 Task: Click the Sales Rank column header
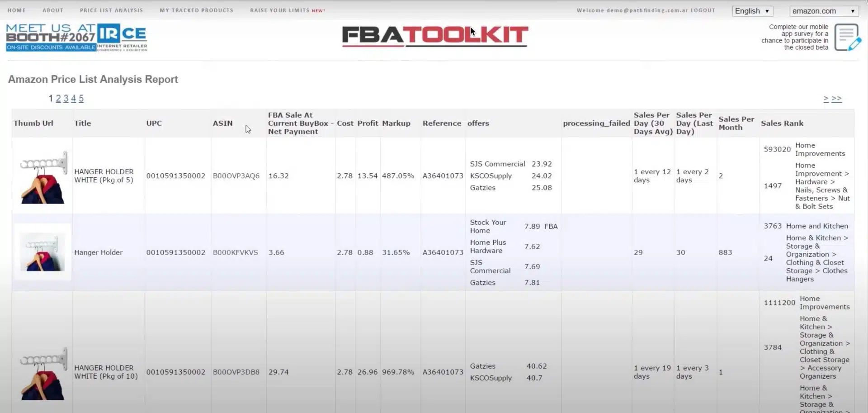pyautogui.click(x=782, y=123)
